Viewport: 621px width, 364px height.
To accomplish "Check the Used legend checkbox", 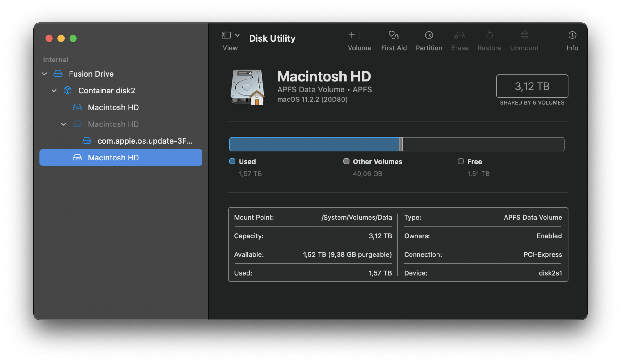I will point(232,161).
